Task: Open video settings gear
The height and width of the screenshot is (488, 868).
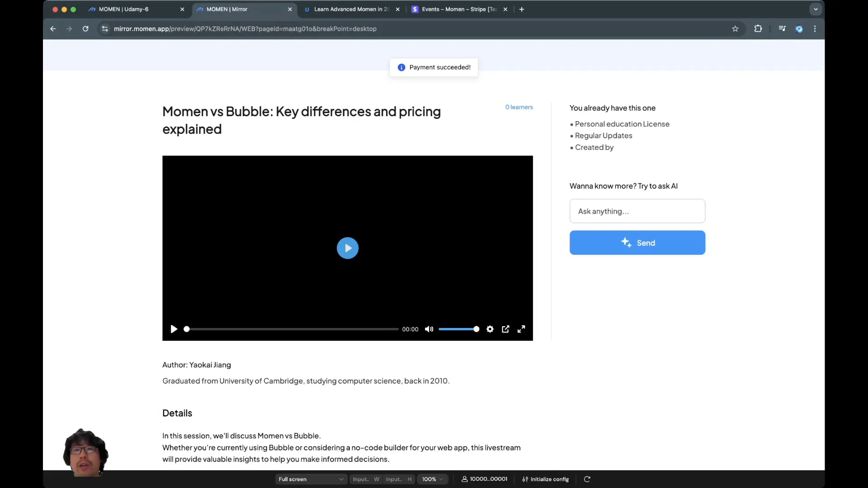Action: (490, 329)
